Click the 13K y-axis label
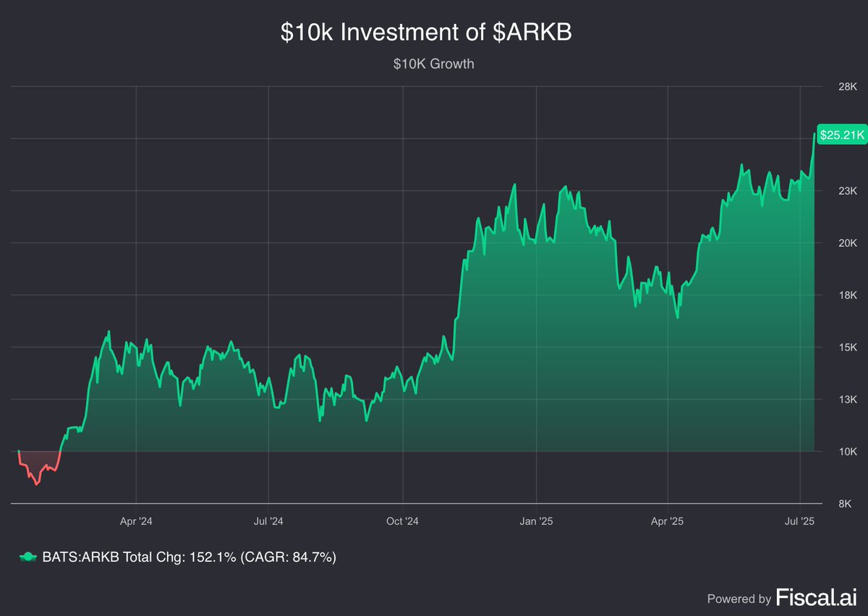This screenshot has width=868, height=616. [x=847, y=400]
